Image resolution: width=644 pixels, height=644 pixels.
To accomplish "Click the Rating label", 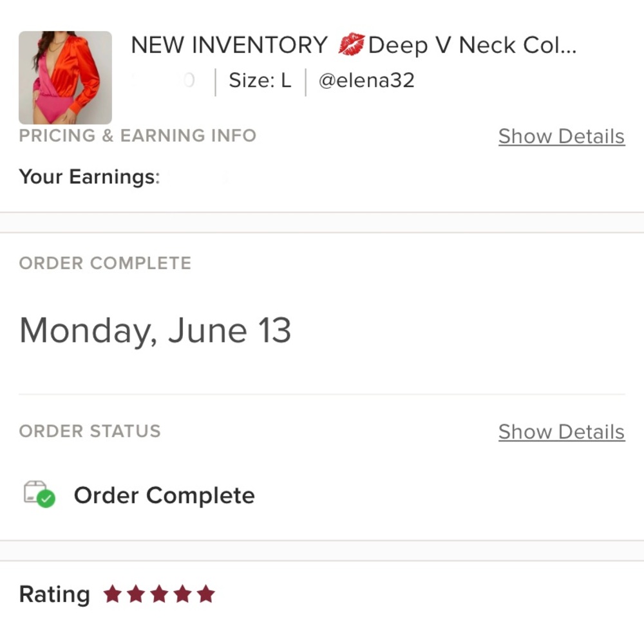I will tap(55, 594).
